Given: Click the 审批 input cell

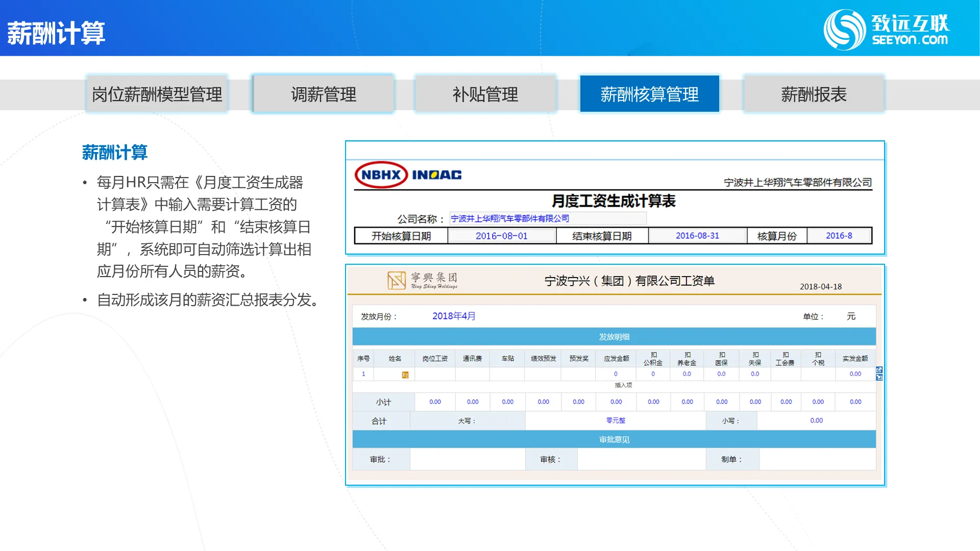Looking at the screenshot, I should point(467,459).
